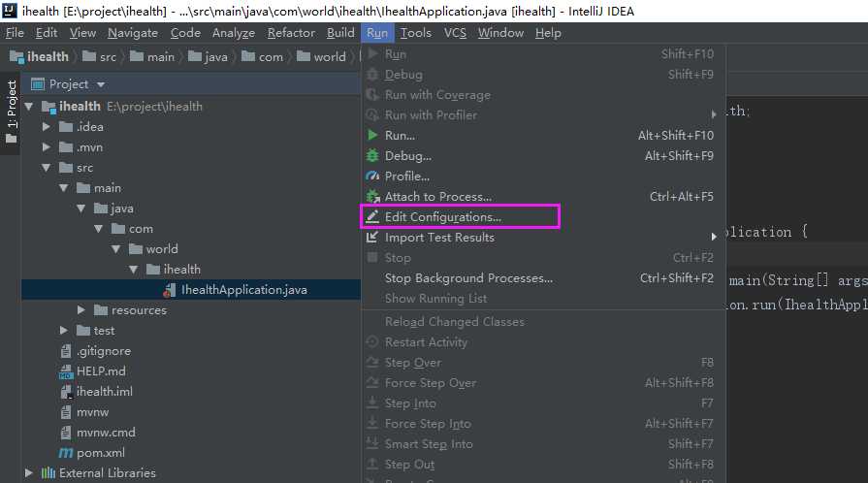Click the main breadcrumb in navigation bar
Image resolution: width=868 pixels, height=483 pixels.
tap(161, 57)
